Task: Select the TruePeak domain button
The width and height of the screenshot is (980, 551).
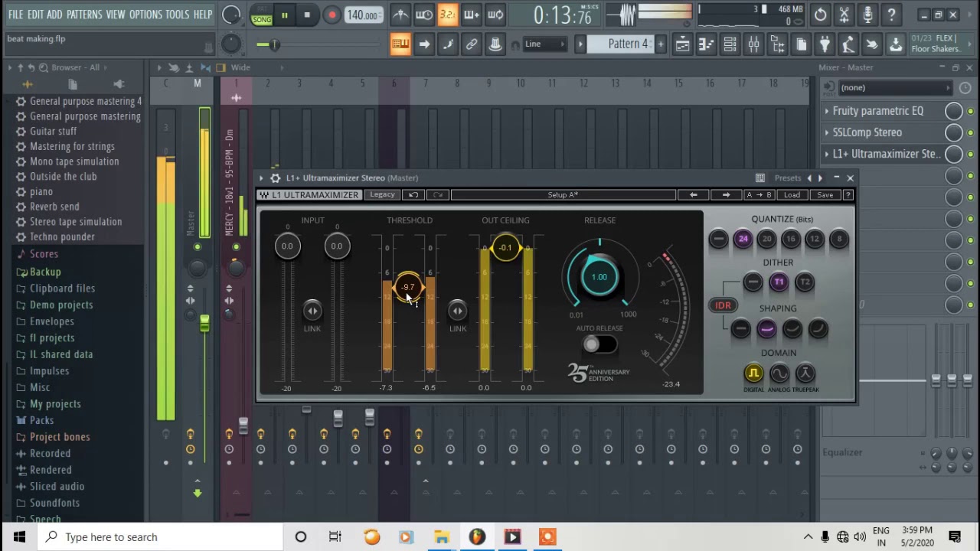Action: (805, 373)
